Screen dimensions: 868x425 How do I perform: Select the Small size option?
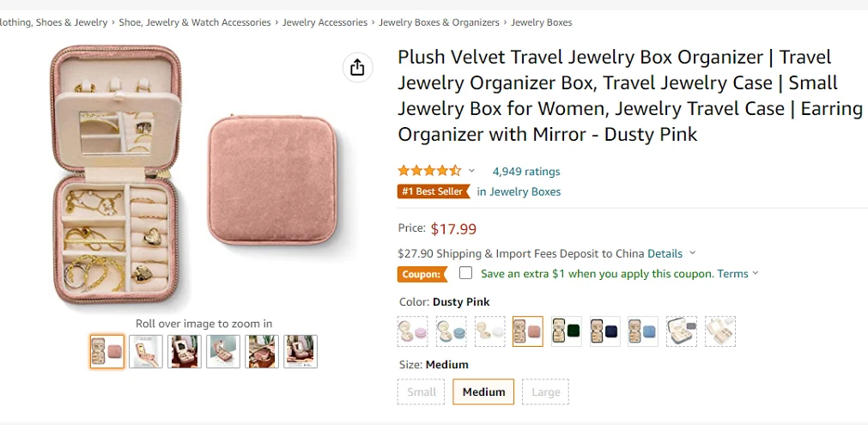[x=422, y=392]
